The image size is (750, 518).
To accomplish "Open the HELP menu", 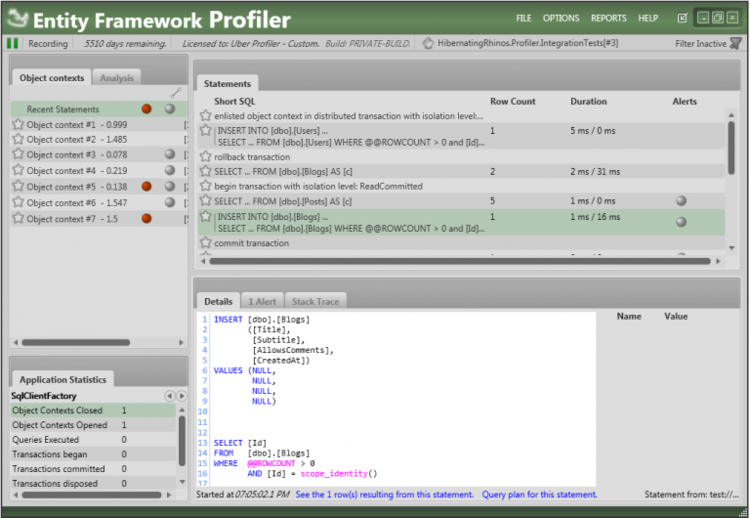I will click(x=648, y=18).
